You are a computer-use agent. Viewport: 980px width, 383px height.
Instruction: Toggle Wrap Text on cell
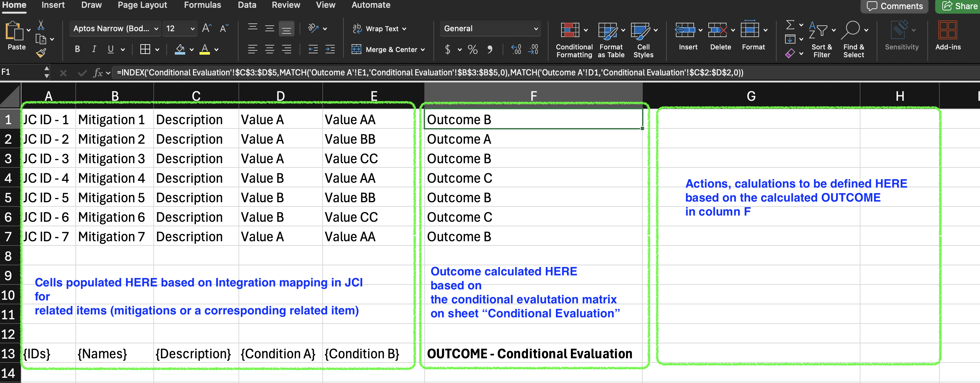[x=381, y=29]
